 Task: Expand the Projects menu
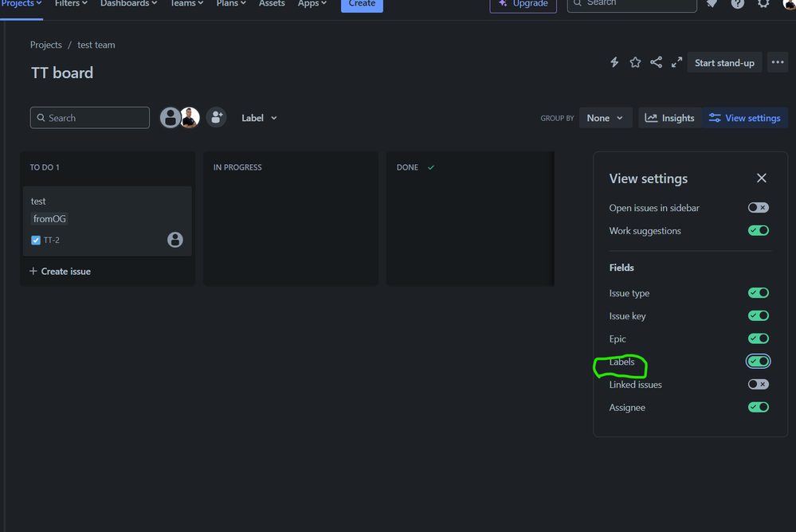point(22,4)
